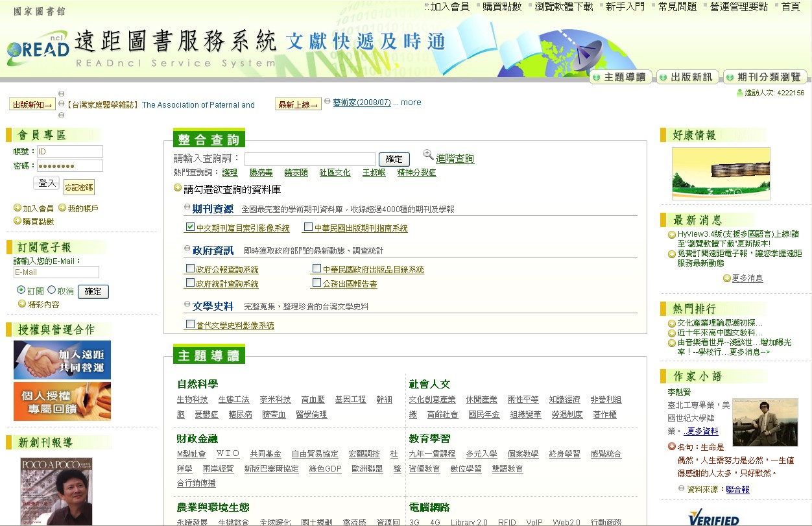Click the 個人授權專屬回饋 banner
The height and width of the screenshot is (526, 812).
click(62, 401)
